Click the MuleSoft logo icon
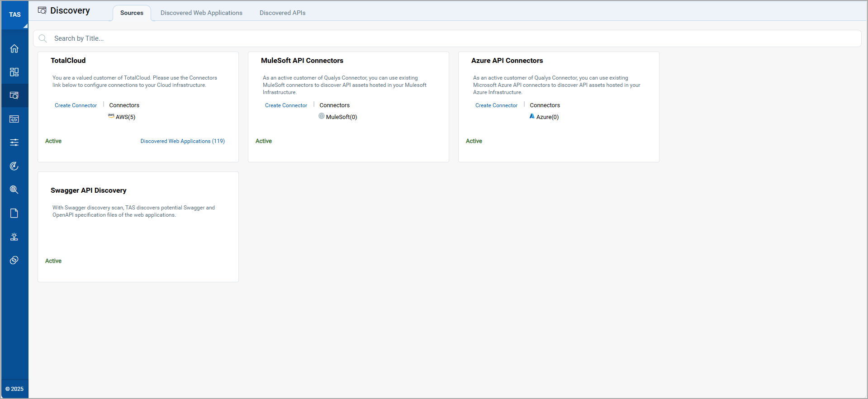The width and height of the screenshot is (868, 399). click(x=322, y=116)
